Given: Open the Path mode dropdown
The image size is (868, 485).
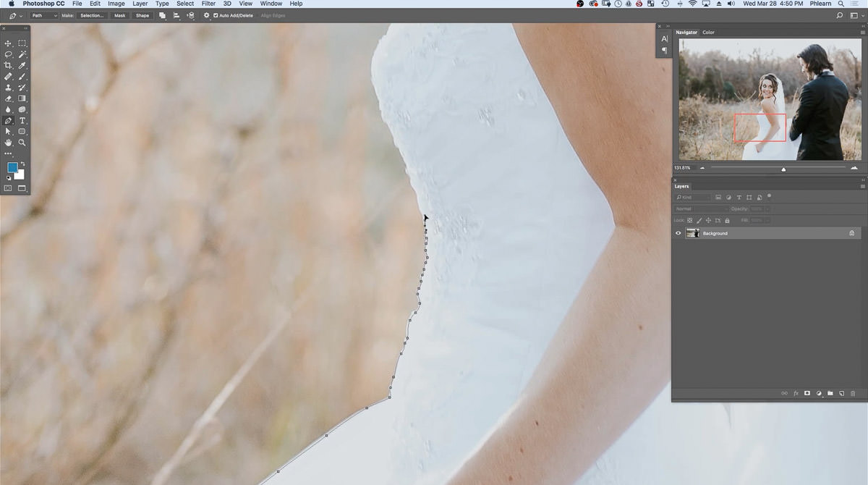Looking at the screenshot, I should (x=44, y=15).
